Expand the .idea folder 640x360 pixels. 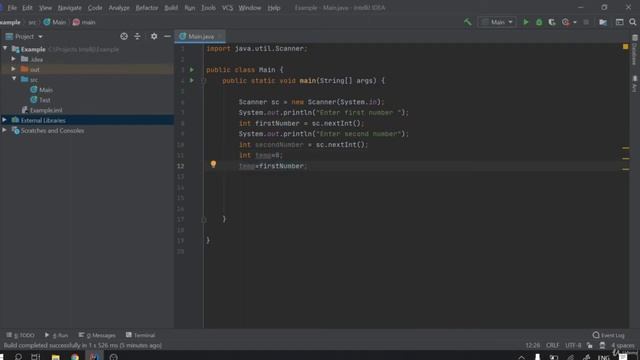[x=14, y=59]
